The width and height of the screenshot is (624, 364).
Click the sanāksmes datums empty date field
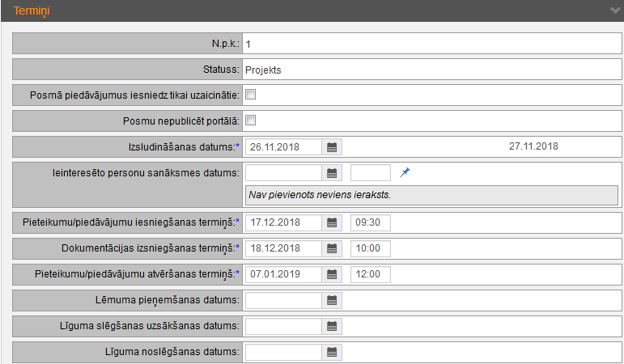coord(284,173)
